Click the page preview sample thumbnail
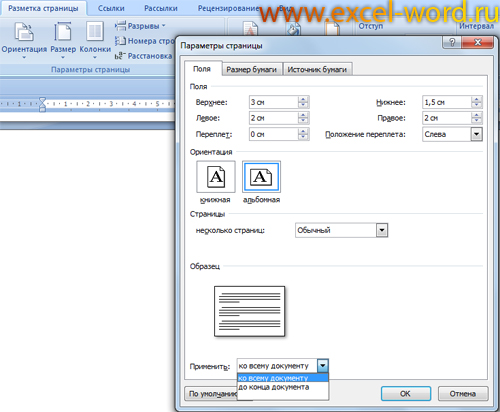The height and width of the screenshot is (412, 500). click(249, 311)
